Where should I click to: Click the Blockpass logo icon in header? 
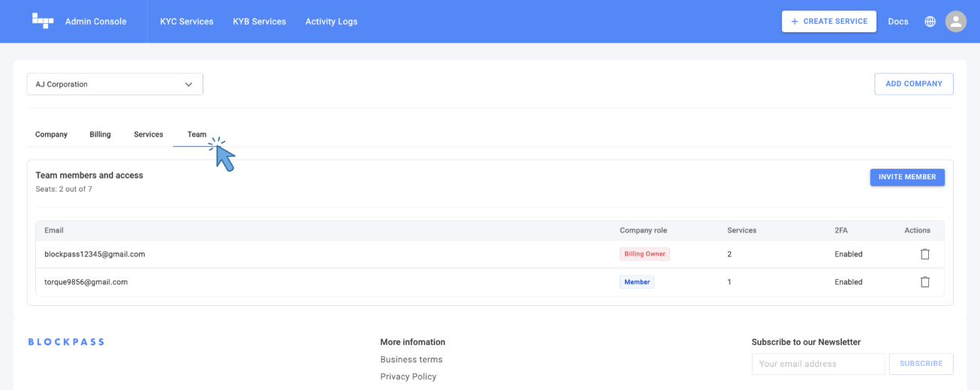43,21
